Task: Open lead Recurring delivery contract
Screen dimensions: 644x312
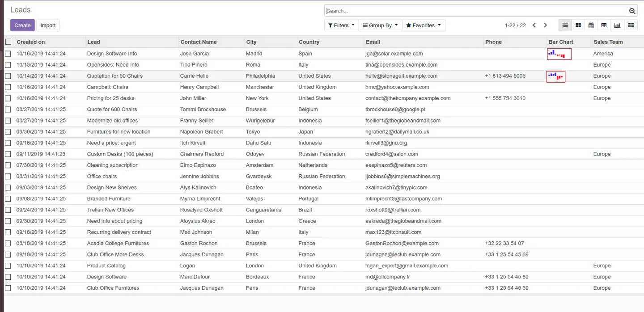Action: click(x=119, y=232)
